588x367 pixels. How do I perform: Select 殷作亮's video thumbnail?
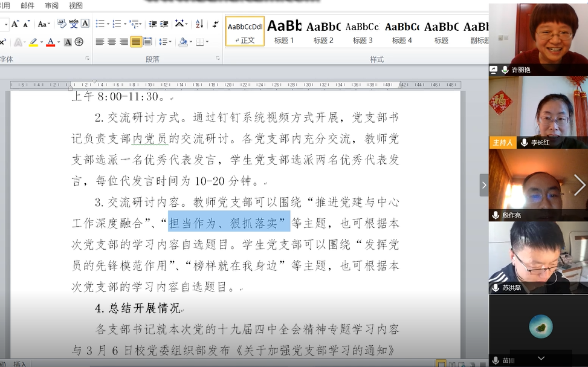tap(537, 184)
